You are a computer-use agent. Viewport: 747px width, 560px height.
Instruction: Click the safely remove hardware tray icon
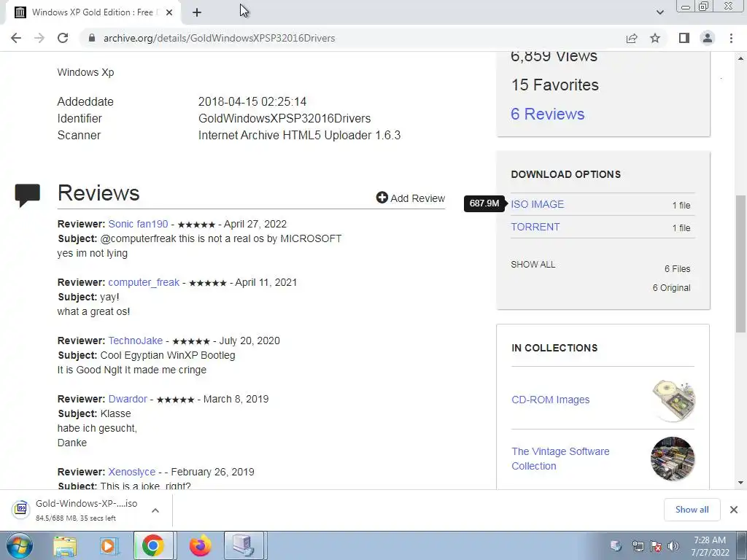(x=616, y=545)
